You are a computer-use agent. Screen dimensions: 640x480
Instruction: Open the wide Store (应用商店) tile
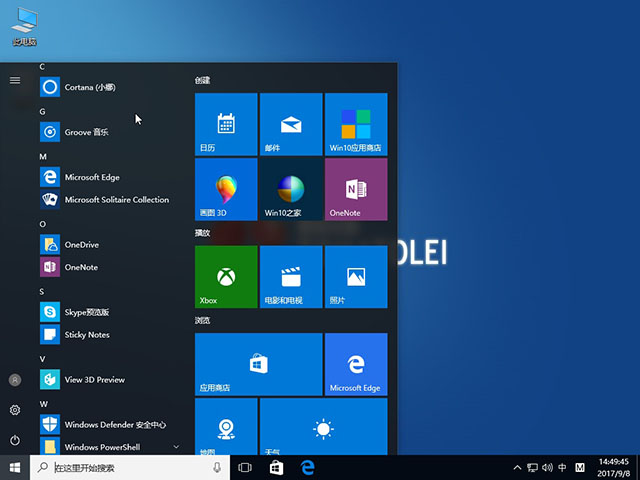259,364
